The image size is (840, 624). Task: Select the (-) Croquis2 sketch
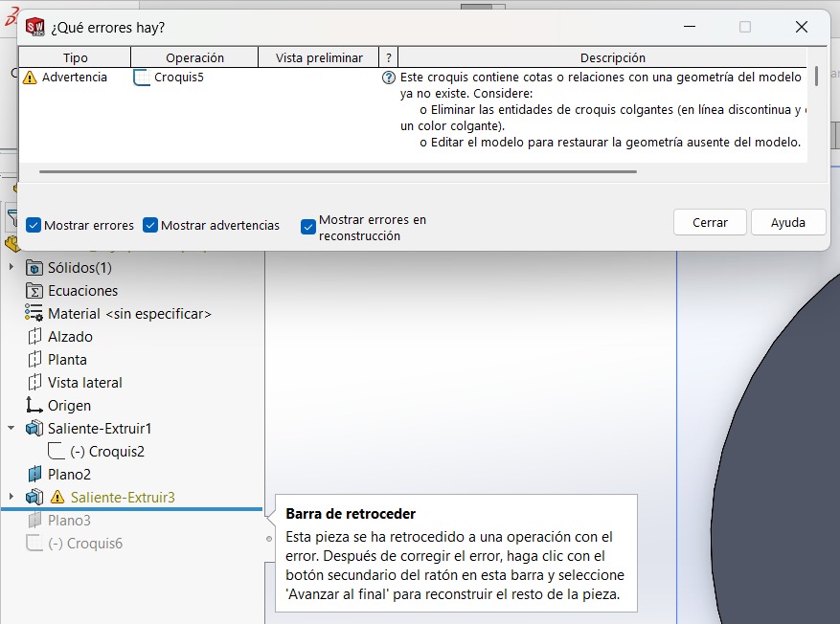click(x=107, y=452)
